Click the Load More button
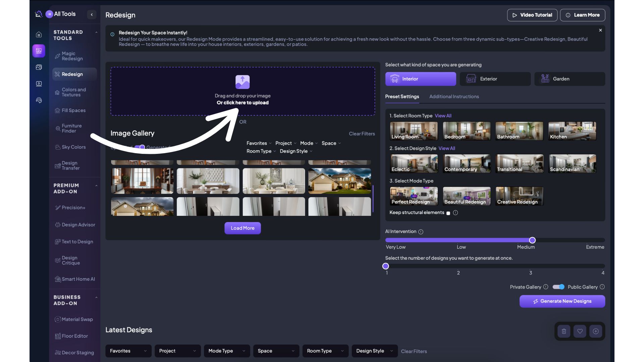Screen dimensions: 644x362 tap(243, 228)
